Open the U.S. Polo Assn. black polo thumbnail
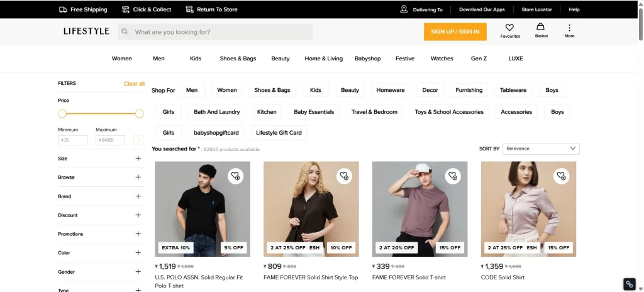644x292 pixels. click(x=203, y=209)
